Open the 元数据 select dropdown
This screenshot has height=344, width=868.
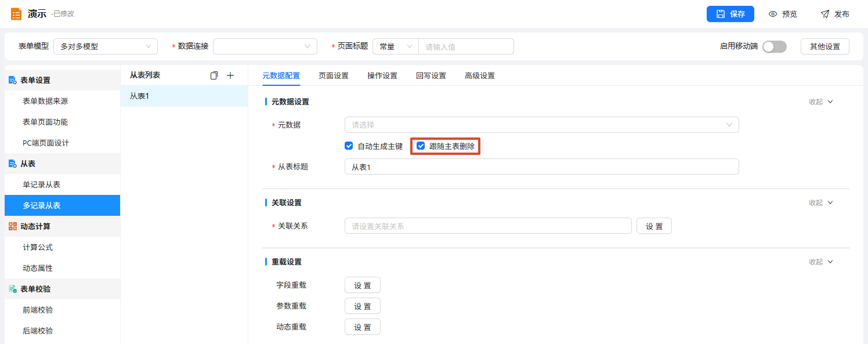(542, 125)
